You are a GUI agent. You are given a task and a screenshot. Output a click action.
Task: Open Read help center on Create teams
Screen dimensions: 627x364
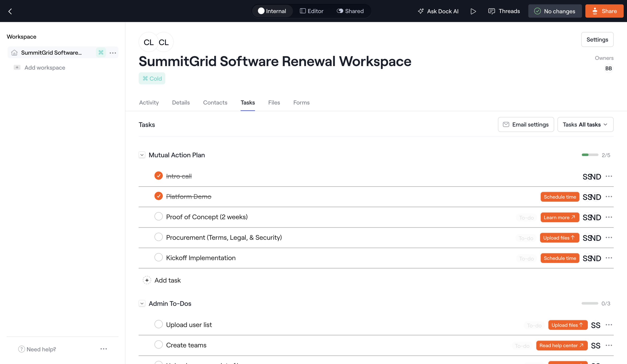[x=562, y=345]
